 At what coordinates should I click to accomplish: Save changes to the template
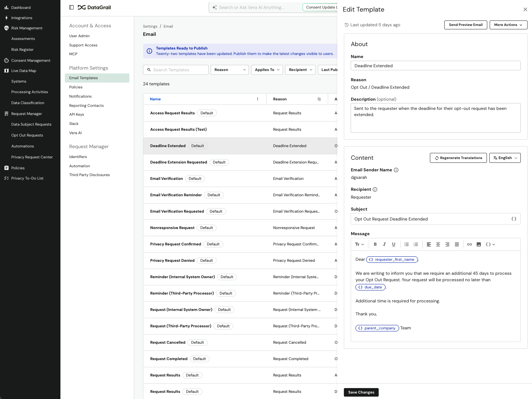click(361, 392)
